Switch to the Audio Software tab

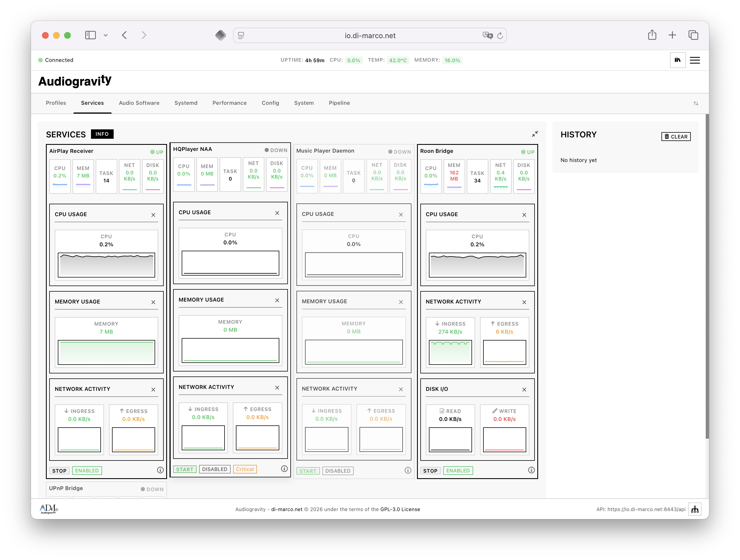coord(139,103)
